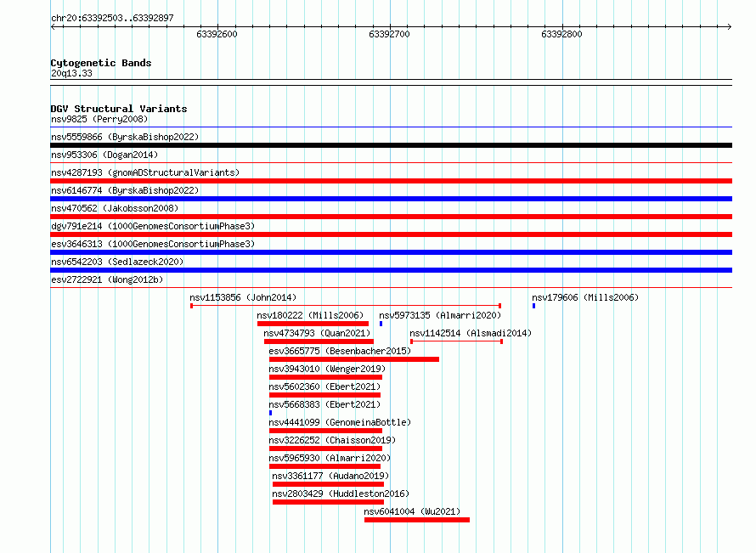Click the nsv6041004 (Wu2021) red bar
The height and width of the screenshot is (553, 756).
[x=417, y=520]
